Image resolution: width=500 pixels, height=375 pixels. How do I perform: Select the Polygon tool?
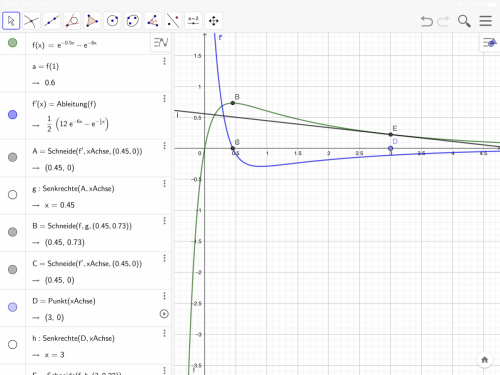click(92, 21)
